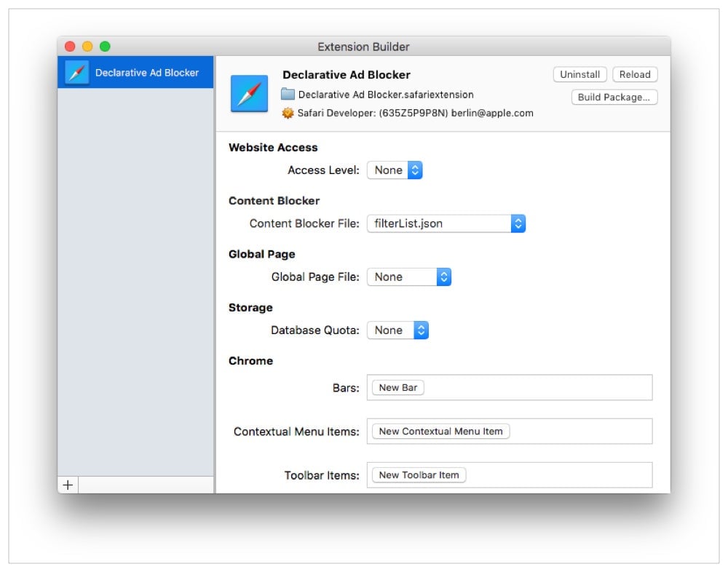Click the Chrome section heading
Screen dimensions: 728x572
tap(250, 361)
